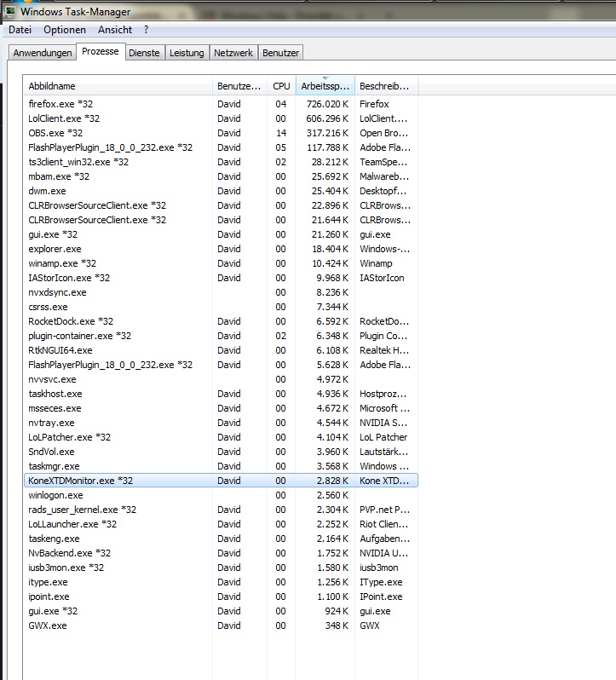Select the nvxdsync.exe process

[221, 292]
